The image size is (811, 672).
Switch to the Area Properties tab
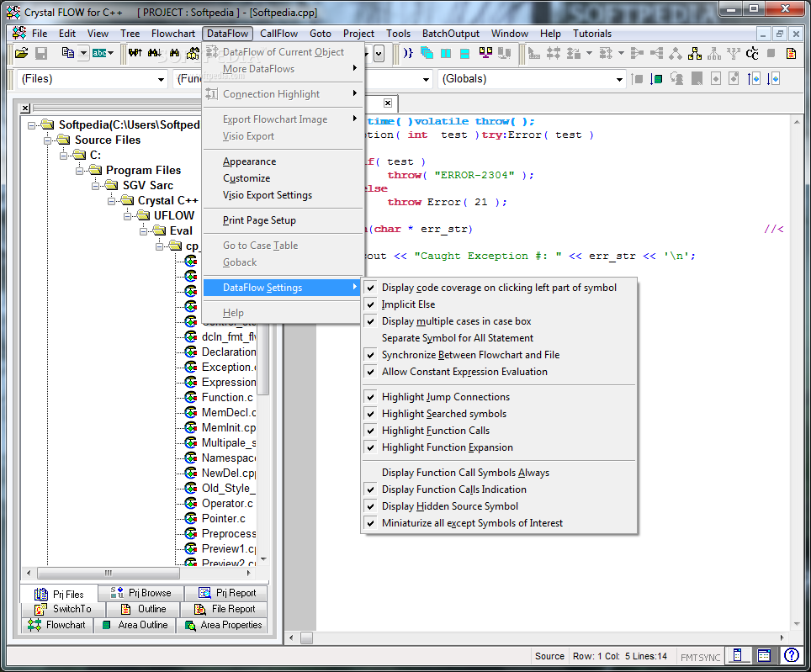(x=223, y=625)
